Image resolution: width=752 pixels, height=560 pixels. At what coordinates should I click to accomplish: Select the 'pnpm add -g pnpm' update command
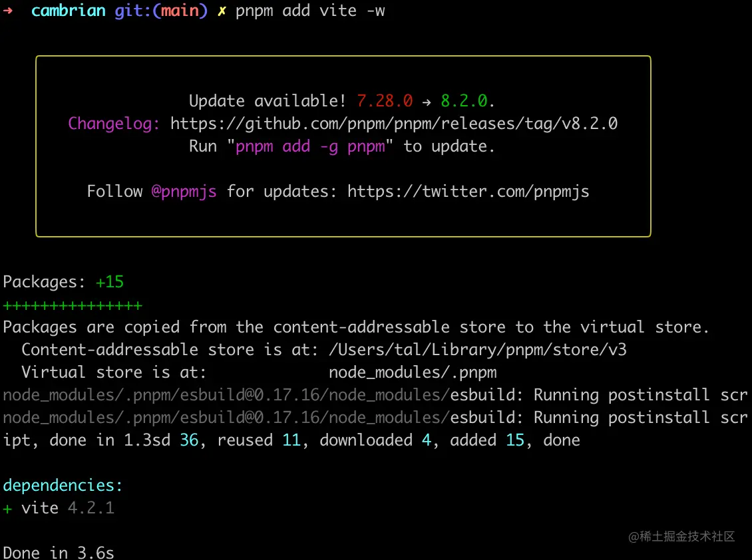point(310,147)
